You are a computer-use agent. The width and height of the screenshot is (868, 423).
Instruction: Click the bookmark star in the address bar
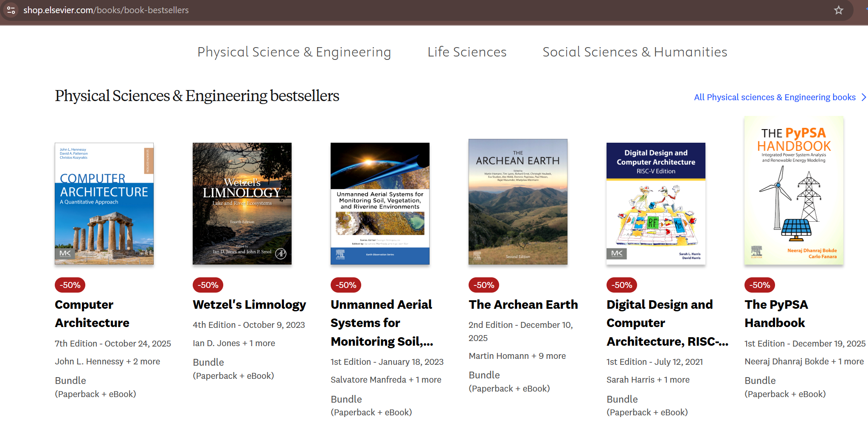(838, 10)
